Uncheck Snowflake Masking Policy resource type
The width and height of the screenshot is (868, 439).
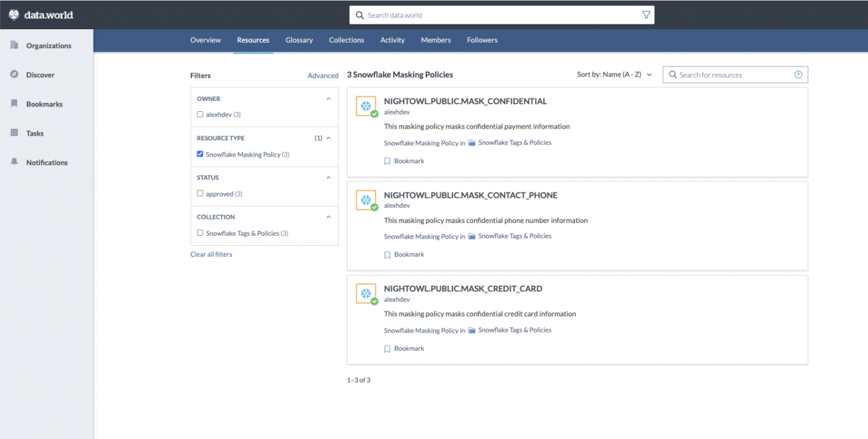(x=200, y=154)
